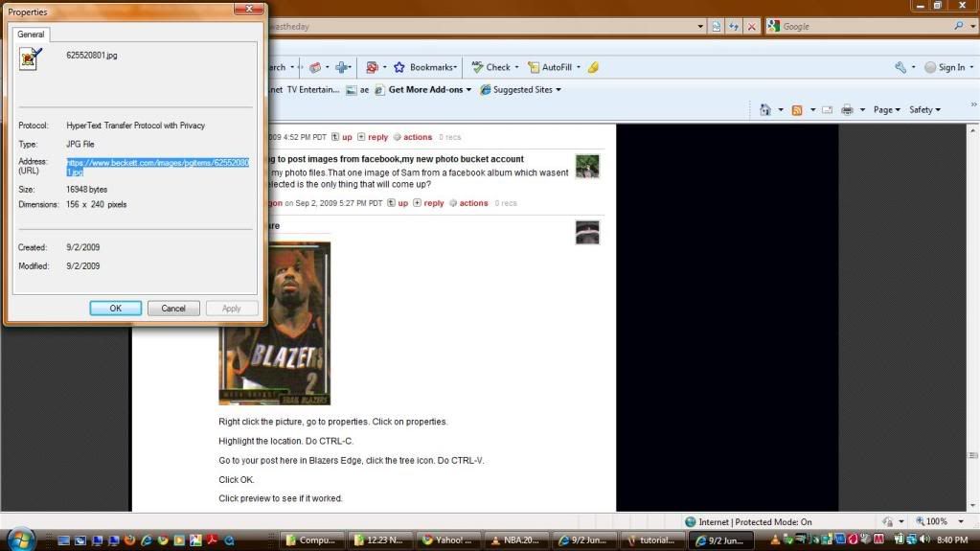
Task: Click the Blazers basketball card image
Action: (x=274, y=323)
